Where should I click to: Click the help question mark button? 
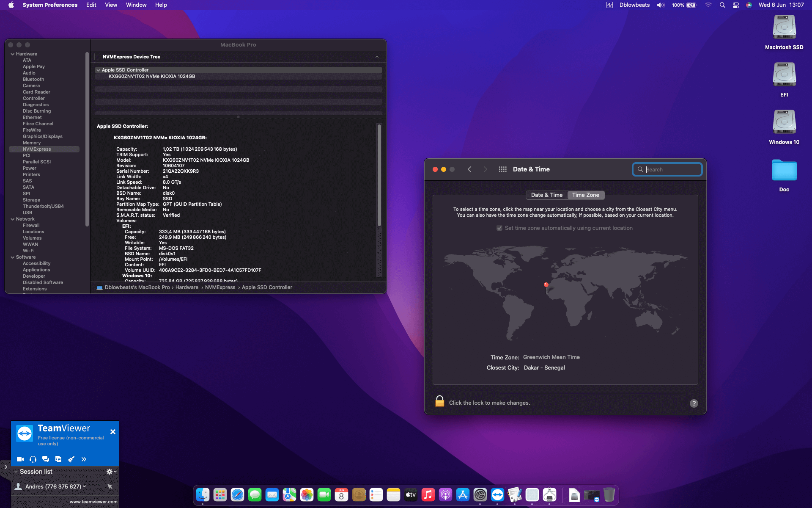[x=694, y=403]
